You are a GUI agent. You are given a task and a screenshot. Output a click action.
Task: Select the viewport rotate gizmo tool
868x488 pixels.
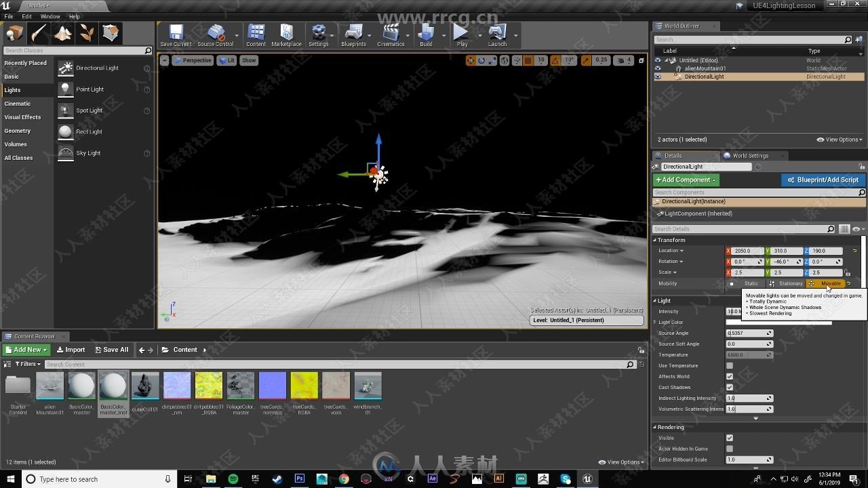pos(481,60)
